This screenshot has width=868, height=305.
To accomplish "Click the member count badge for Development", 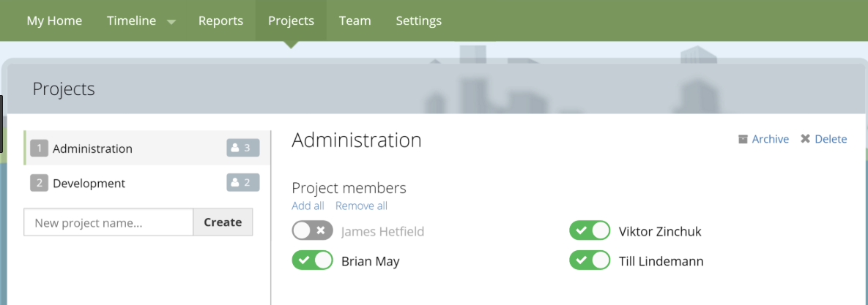I will click(x=243, y=182).
